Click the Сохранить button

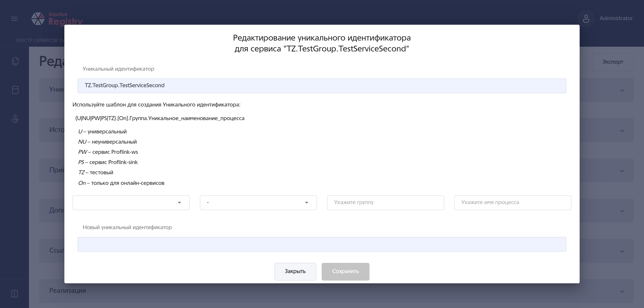[x=345, y=272]
